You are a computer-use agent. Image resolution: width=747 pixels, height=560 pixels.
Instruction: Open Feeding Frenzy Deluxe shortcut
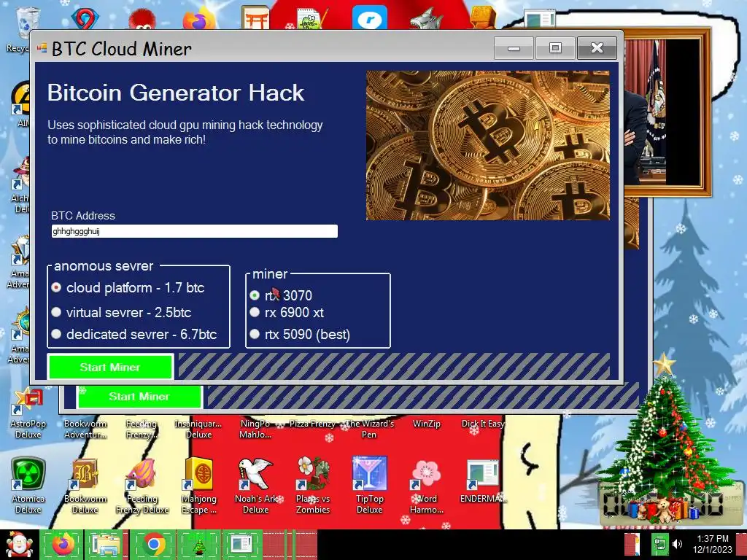pyautogui.click(x=142, y=486)
